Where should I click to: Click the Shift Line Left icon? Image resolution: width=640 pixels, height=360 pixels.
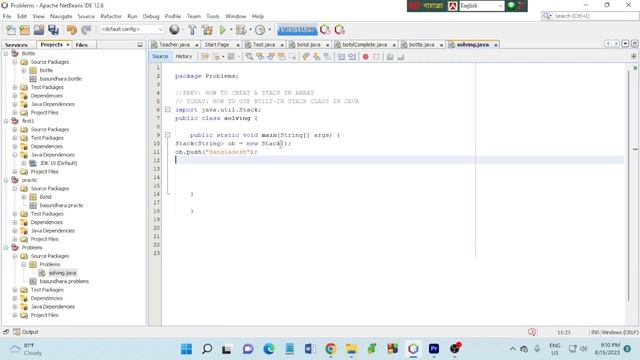(341, 57)
